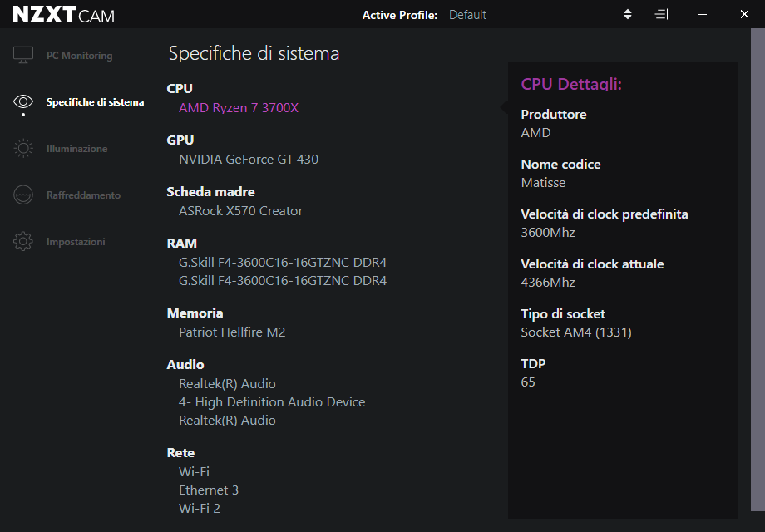Select the AMD Ryzen 7 3700X entry
Viewport: 765px width, 532px height.
pyautogui.click(x=238, y=108)
